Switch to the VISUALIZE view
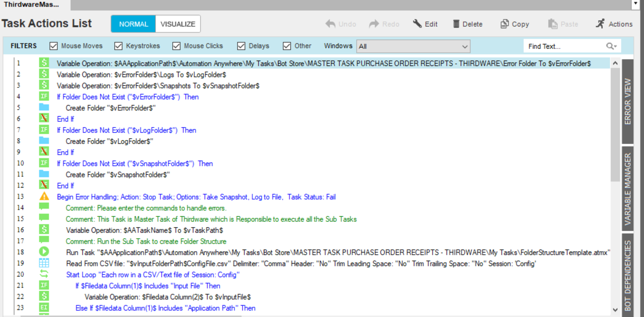The image size is (644, 317). tap(178, 24)
